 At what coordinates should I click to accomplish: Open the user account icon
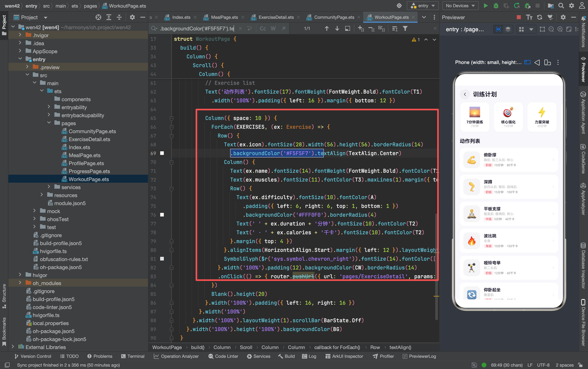(582, 6)
